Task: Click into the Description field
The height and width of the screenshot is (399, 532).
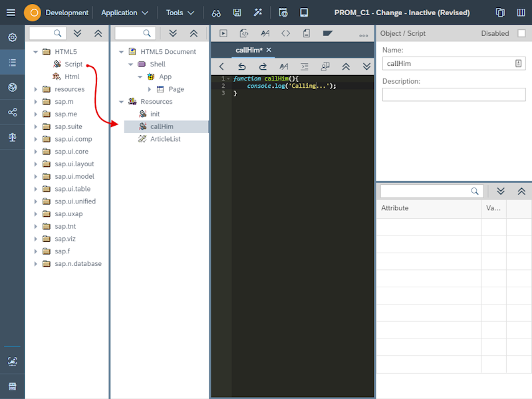Action: click(x=452, y=94)
